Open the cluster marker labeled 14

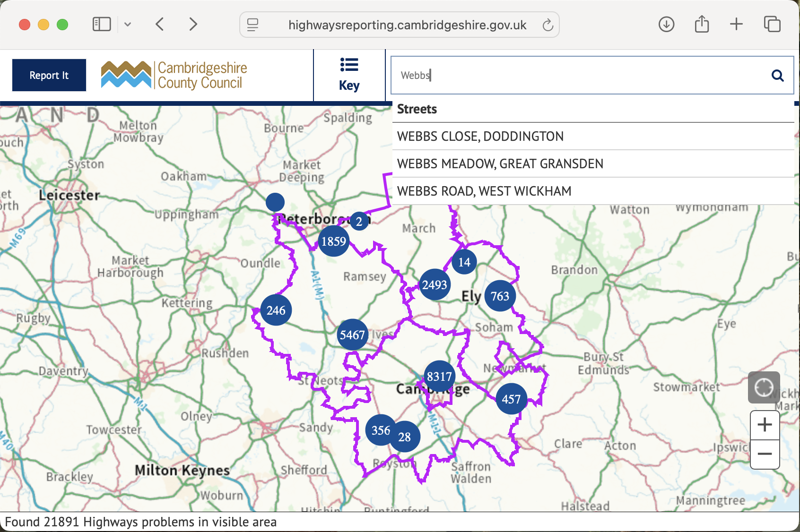464,262
